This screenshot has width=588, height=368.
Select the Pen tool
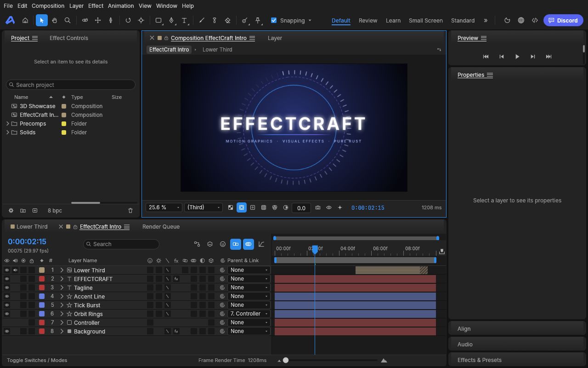[171, 20]
